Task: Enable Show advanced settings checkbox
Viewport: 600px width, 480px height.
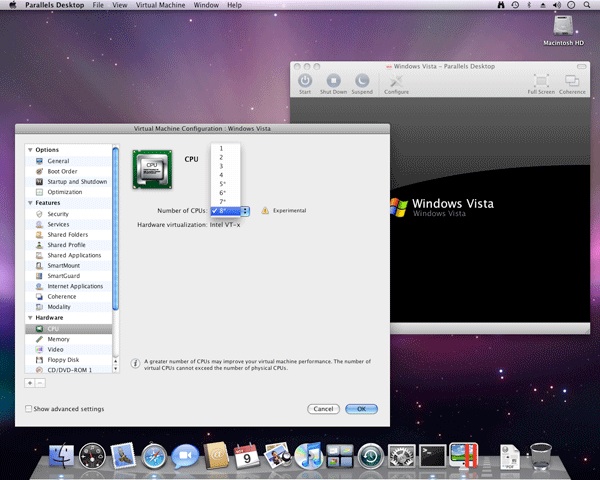Action: (x=28, y=409)
